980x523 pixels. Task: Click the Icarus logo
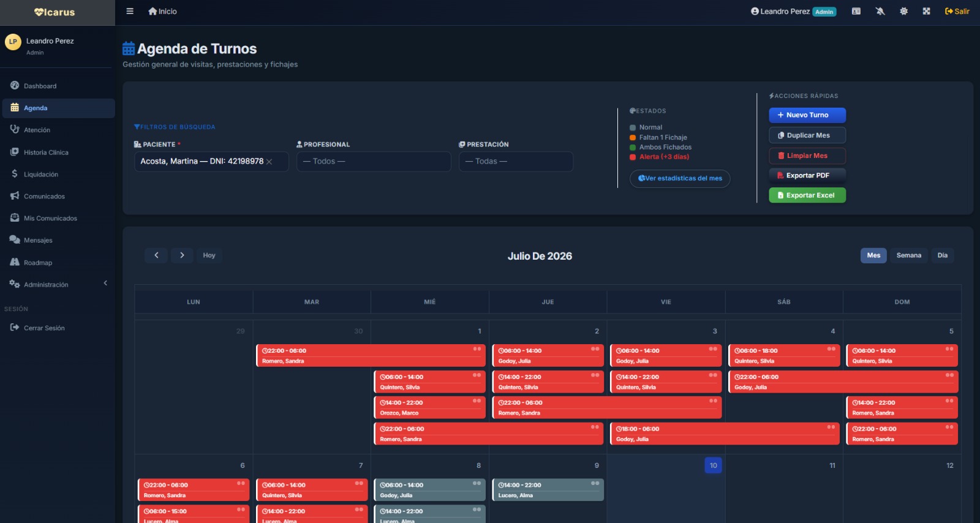click(x=55, y=12)
